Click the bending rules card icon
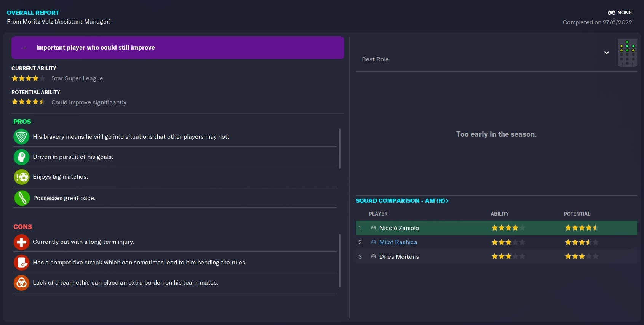This screenshot has height=325, width=644. [21, 263]
